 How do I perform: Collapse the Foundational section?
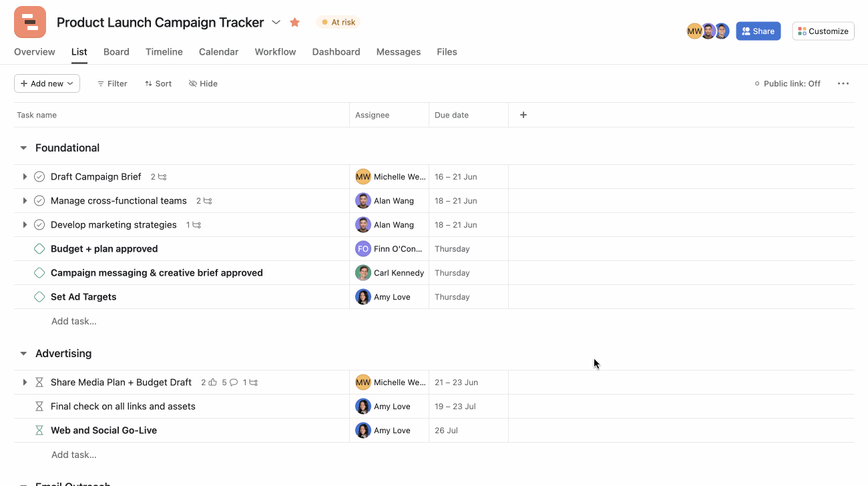[x=23, y=148]
